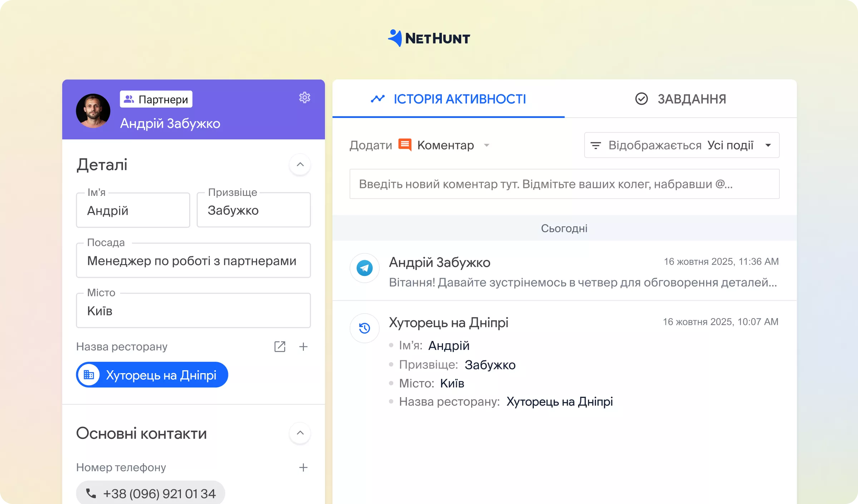This screenshot has width=858, height=504.
Task: Open the Коментар activity type dropdown
Action: pyautogui.click(x=487, y=145)
